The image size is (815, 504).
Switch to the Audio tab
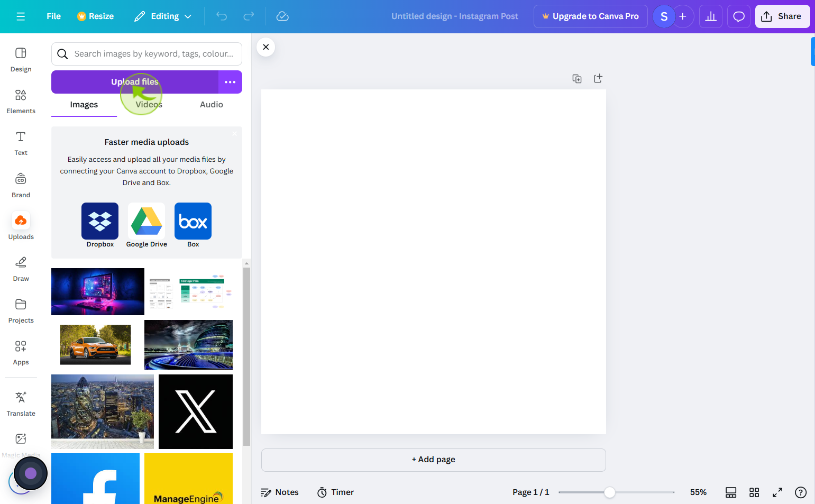tap(212, 105)
